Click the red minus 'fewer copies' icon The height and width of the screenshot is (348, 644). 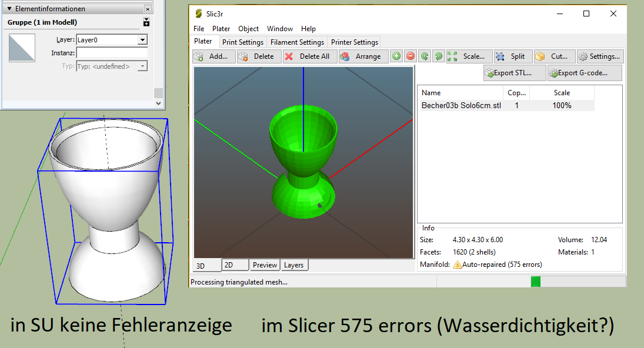click(x=411, y=56)
